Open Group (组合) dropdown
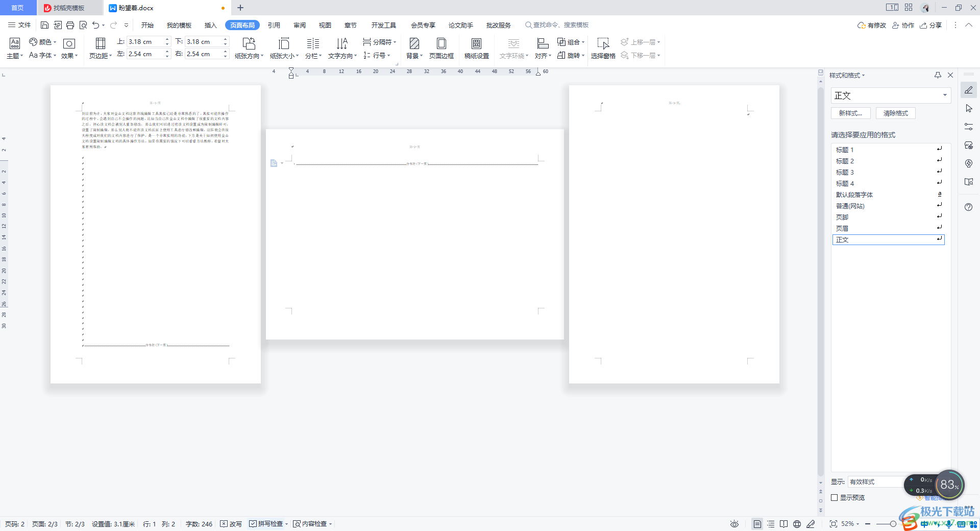Image resolution: width=980 pixels, height=531 pixels. [x=571, y=42]
